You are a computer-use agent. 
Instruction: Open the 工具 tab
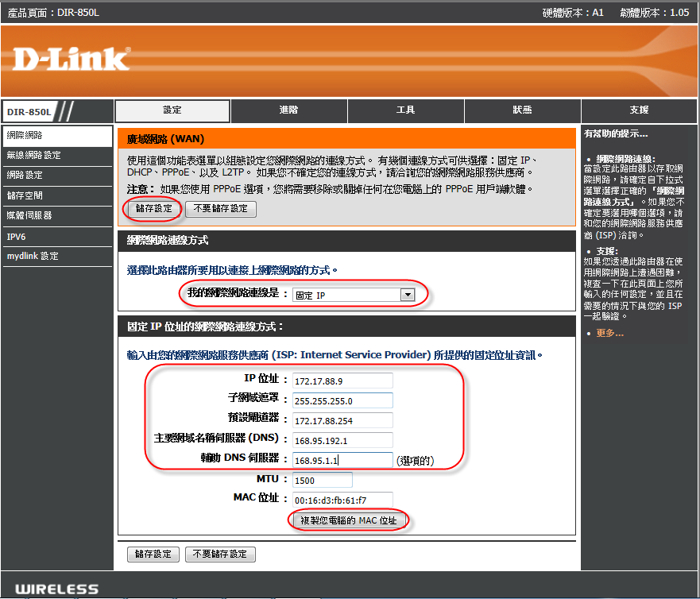tap(406, 110)
